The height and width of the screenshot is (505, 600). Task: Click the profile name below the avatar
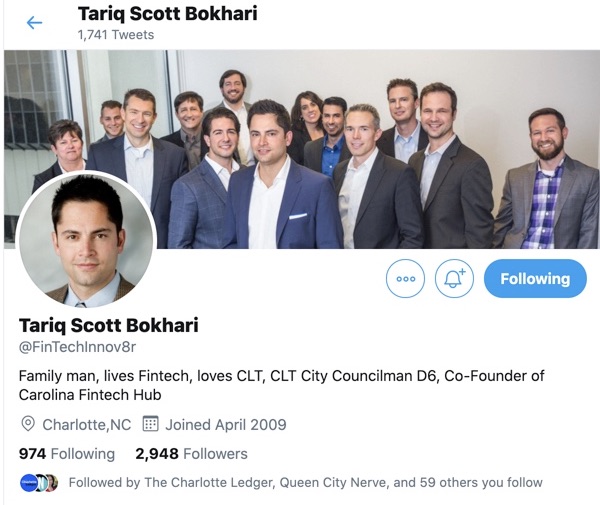tap(109, 326)
